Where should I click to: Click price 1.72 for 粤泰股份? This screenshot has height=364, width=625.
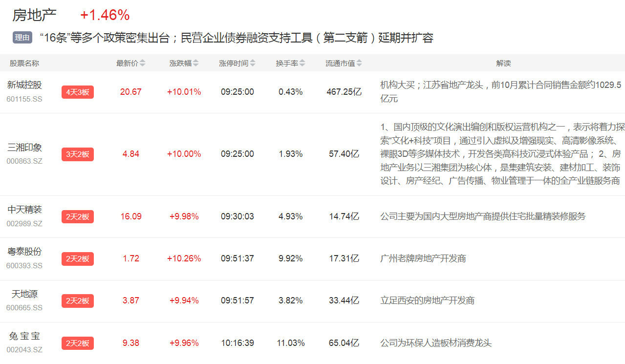pos(131,258)
